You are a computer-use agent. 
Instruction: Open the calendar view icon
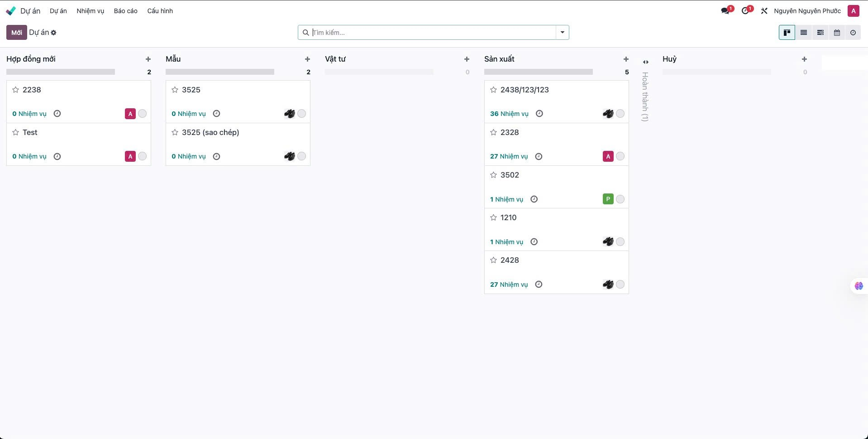coord(837,33)
